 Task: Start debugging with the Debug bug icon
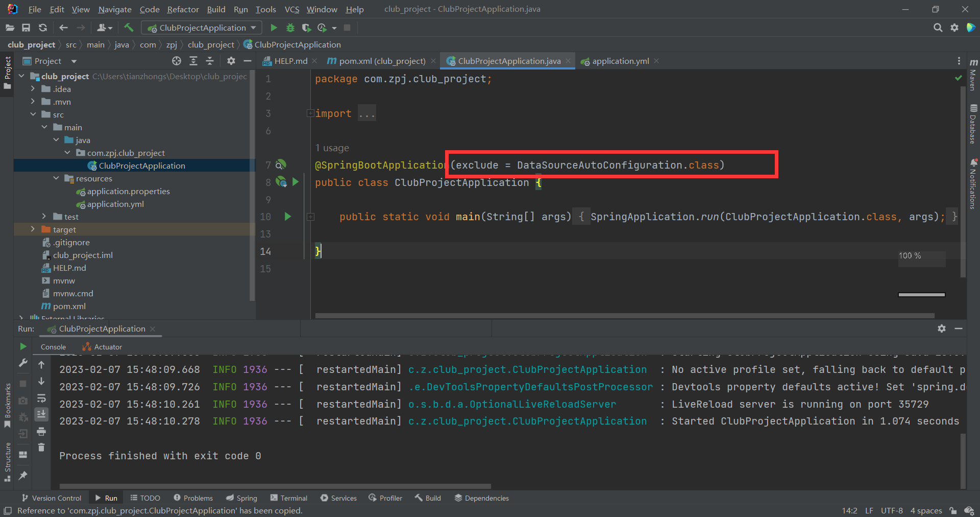click(290, 28)
